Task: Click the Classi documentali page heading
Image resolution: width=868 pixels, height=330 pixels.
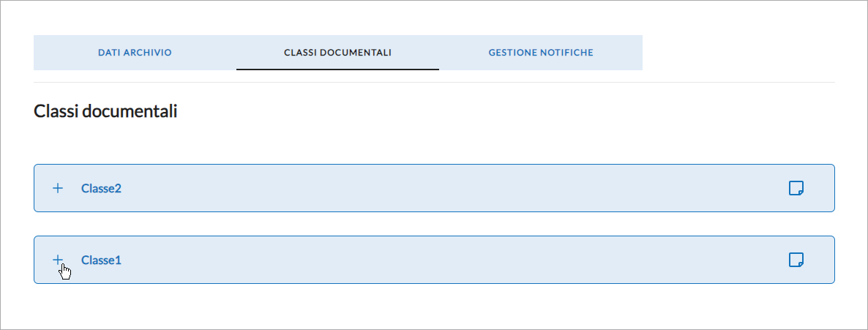Action: click(x=105, y=111)
